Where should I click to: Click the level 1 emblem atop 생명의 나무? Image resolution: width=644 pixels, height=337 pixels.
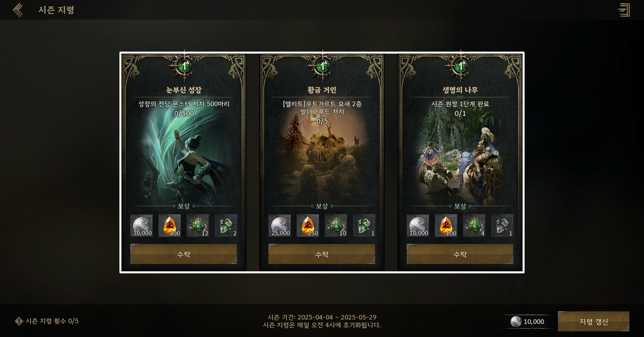coord(461,66)
